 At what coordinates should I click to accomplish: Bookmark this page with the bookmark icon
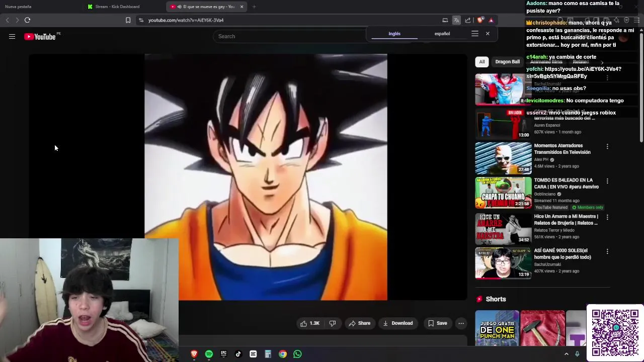click(128, 20)
